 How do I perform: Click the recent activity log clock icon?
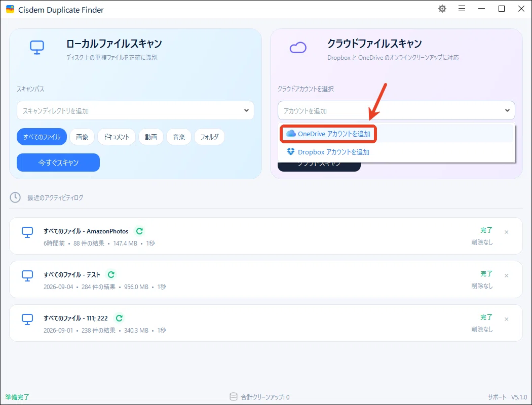(x=15, y=197)
